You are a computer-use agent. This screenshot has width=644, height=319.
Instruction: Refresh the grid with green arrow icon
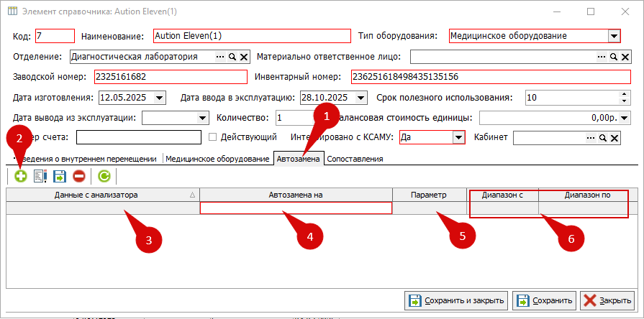(104, 175)
